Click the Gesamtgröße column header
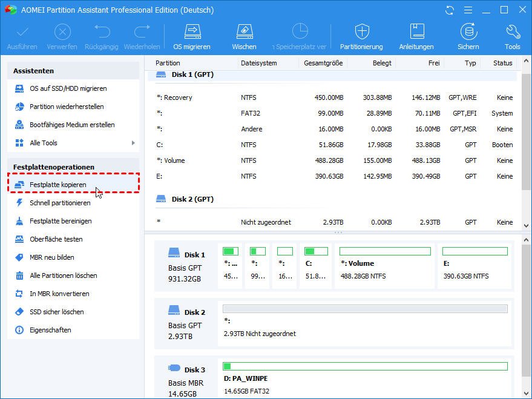The height and width of the screenshot is (399, 532). point(323,63)
